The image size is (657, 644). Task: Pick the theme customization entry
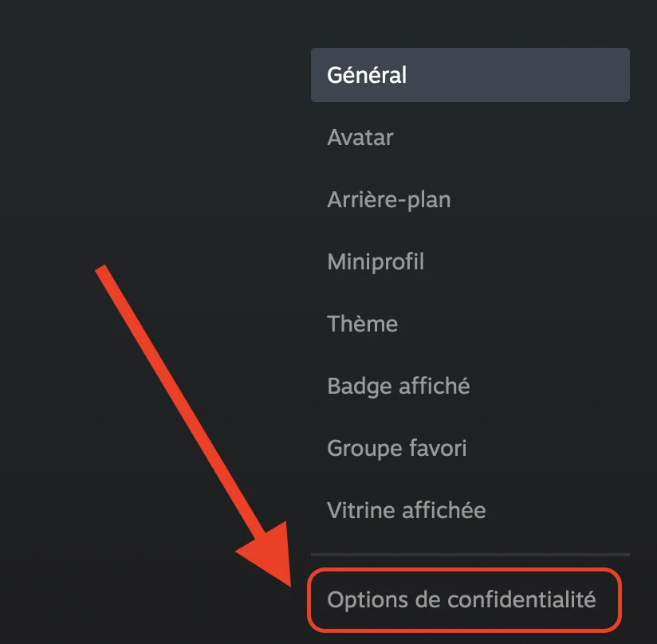pyautogui.click(x=362, y=324)
